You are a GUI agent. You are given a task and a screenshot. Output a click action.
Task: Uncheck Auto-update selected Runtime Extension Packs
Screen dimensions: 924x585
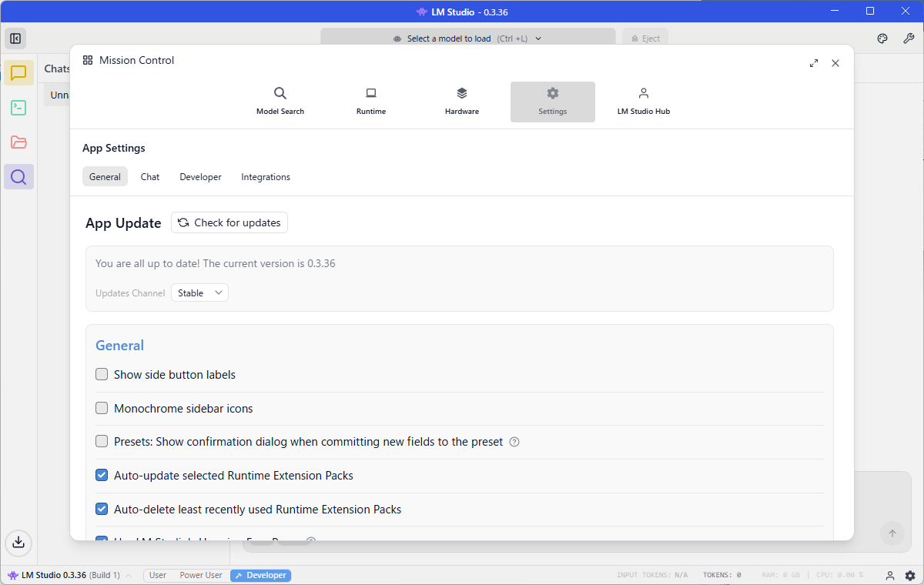[x=102, y=476]
